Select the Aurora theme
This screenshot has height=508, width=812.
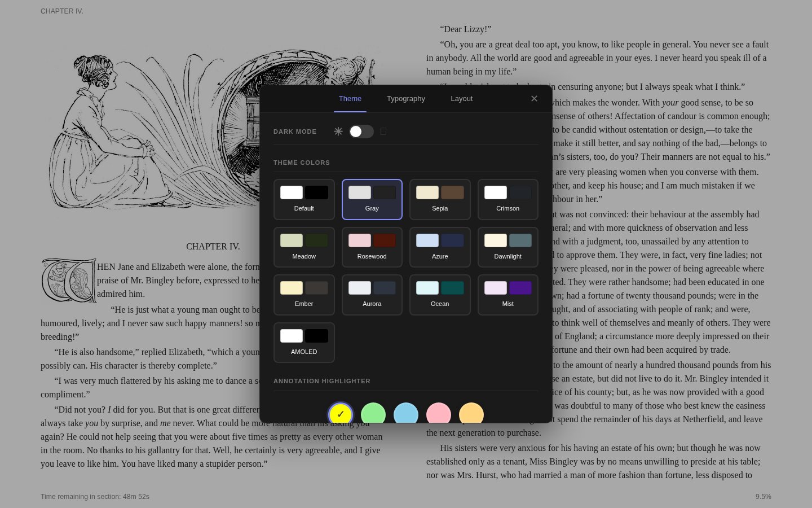point(372,295)
